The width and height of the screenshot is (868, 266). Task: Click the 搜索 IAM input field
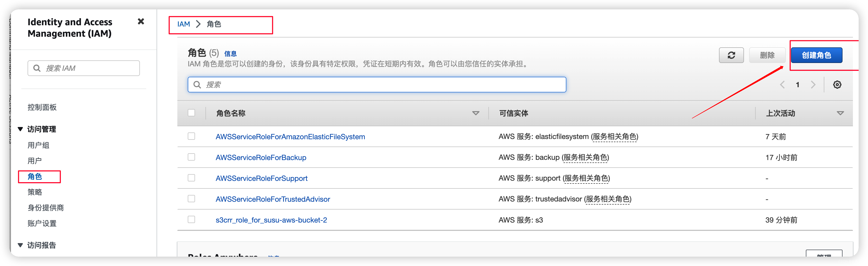pos(83,68)
